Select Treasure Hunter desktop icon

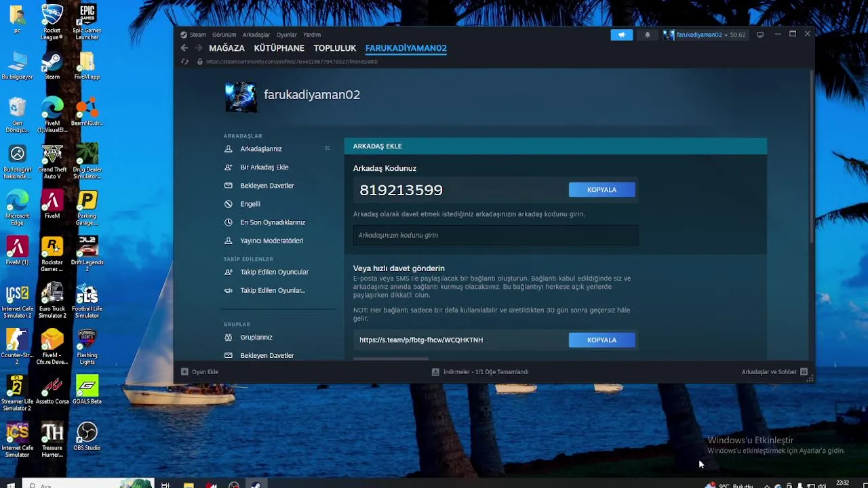tap(52, 439)
